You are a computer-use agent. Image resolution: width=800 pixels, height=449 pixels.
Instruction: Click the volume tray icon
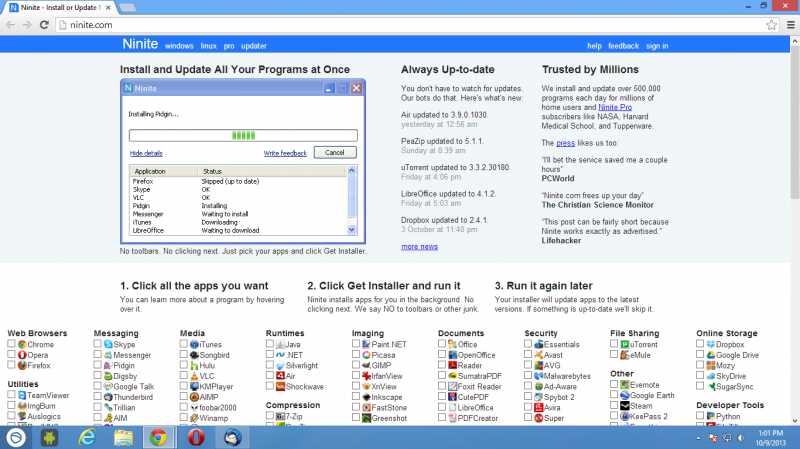tap(740, 438)
